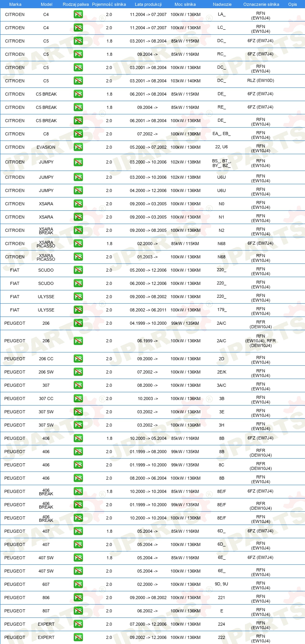
Task: Select the 10.2003 -> production years cell
Action: click(148, 398)
